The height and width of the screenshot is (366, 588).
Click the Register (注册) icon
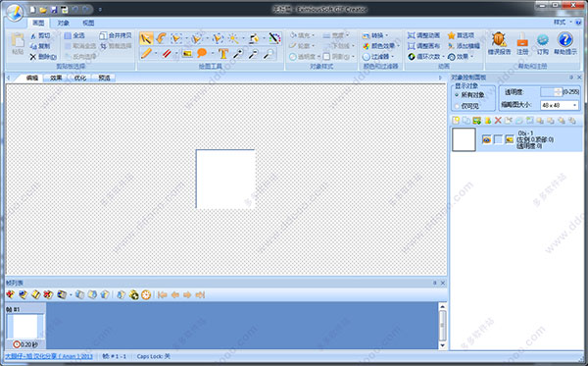[x=522, y=43]
